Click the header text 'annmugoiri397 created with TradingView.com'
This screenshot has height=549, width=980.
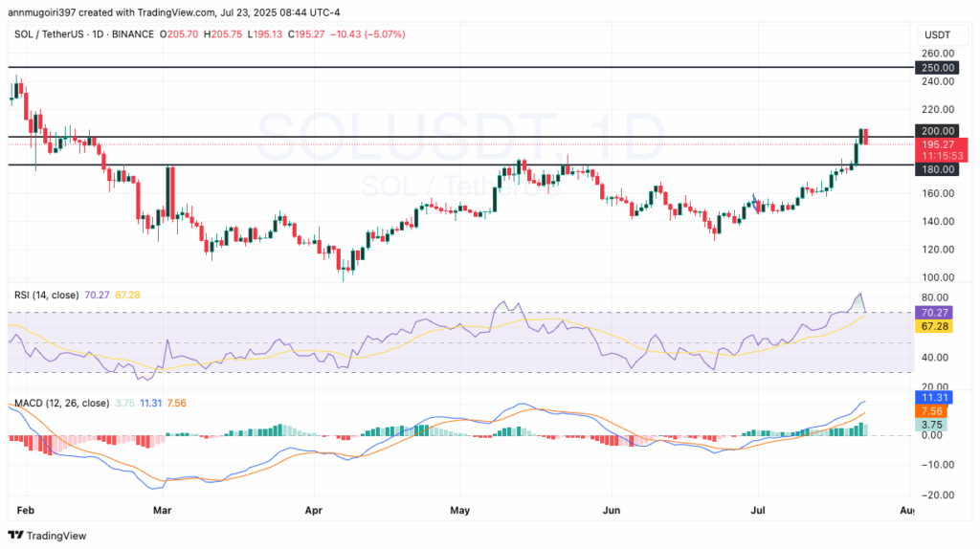112,12
